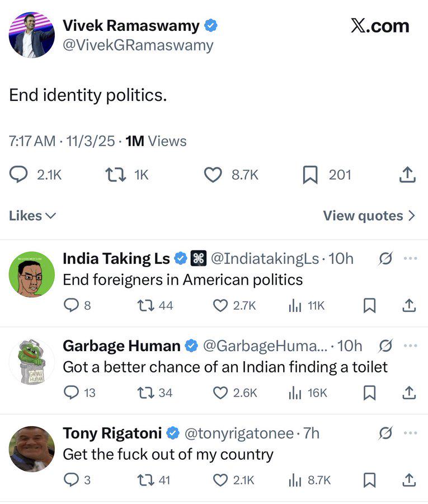
Task: Click Grok icon on India Taking Ls reply
Action: point(385,258)
